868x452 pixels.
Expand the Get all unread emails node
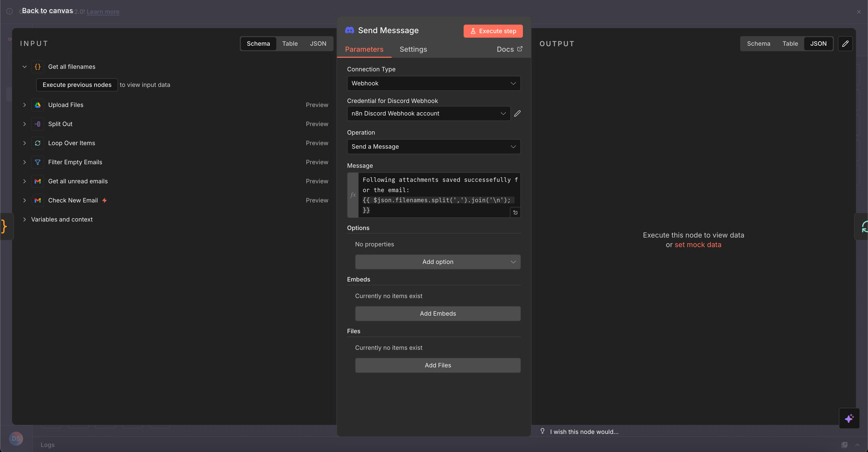click(25, 181)
